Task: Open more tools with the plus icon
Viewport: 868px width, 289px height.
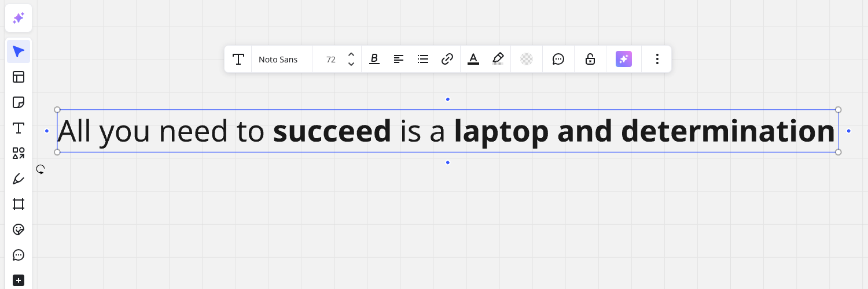Action: point(19,280)
